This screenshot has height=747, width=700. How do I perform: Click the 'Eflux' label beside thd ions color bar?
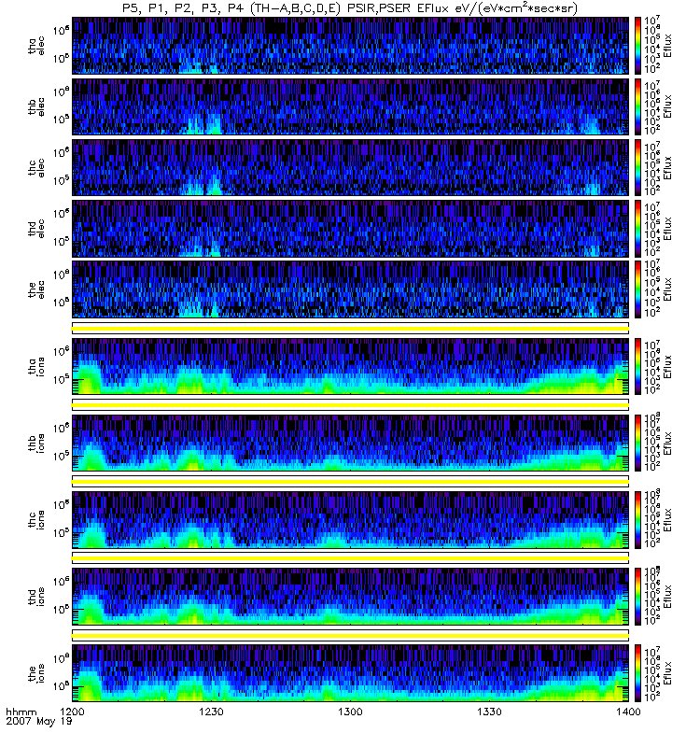click(667, 597)
